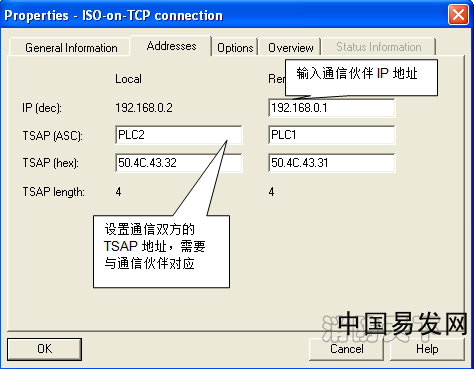Click the TSAP length label
Viewport: 474px width, 369px height.
pos(53,192)
